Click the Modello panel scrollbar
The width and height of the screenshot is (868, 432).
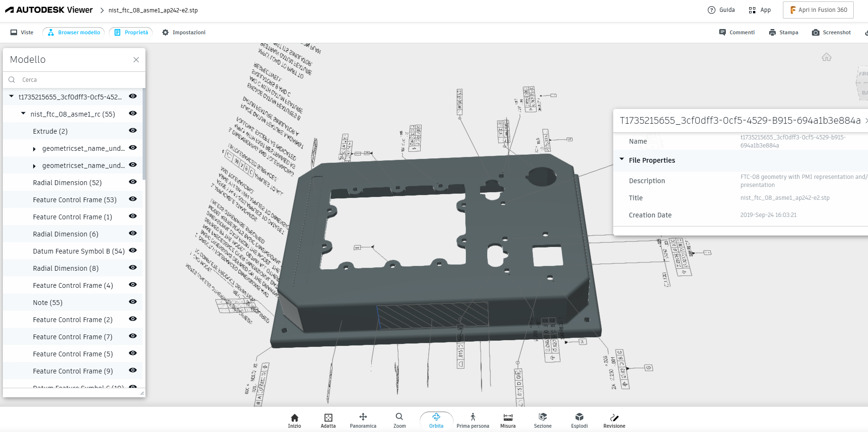144,135
